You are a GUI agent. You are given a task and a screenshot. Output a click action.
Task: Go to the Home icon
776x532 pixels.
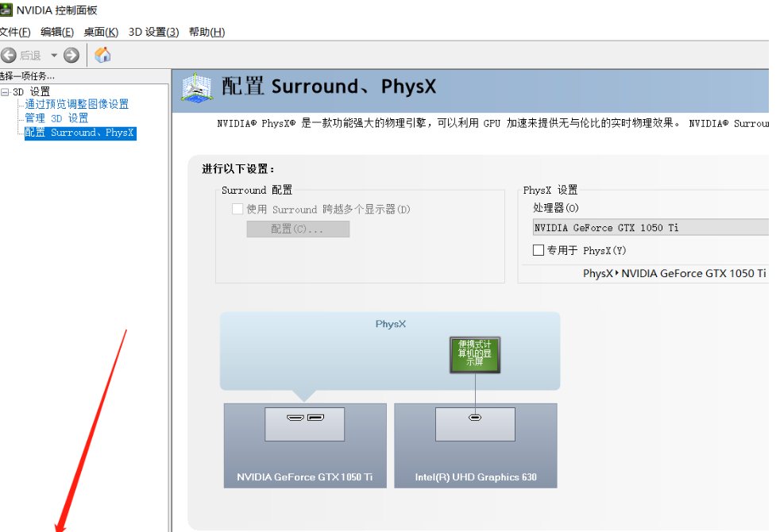(102, 55)
